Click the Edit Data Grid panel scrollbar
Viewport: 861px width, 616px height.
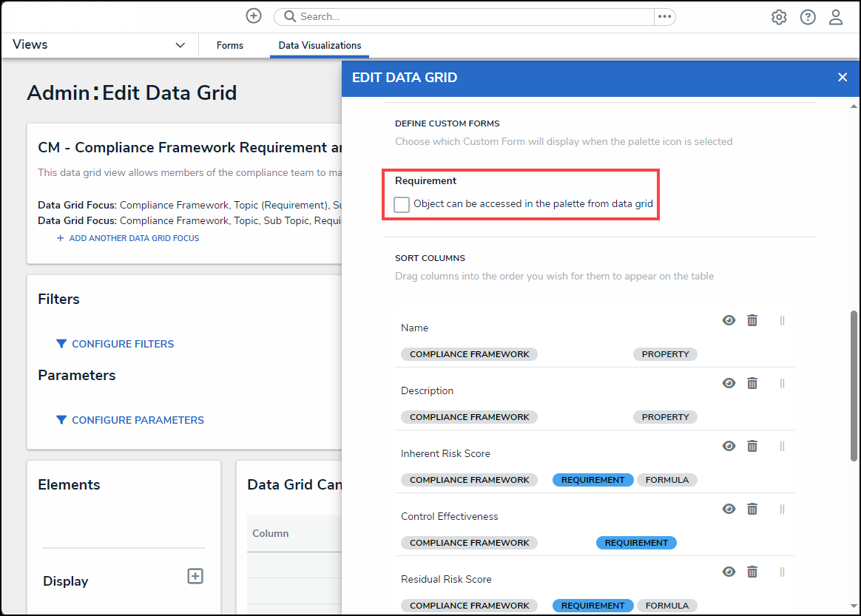(x=854, y=385)
